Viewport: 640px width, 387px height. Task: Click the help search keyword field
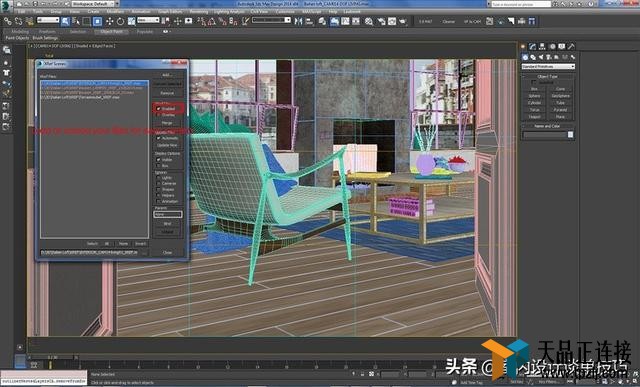521,4
